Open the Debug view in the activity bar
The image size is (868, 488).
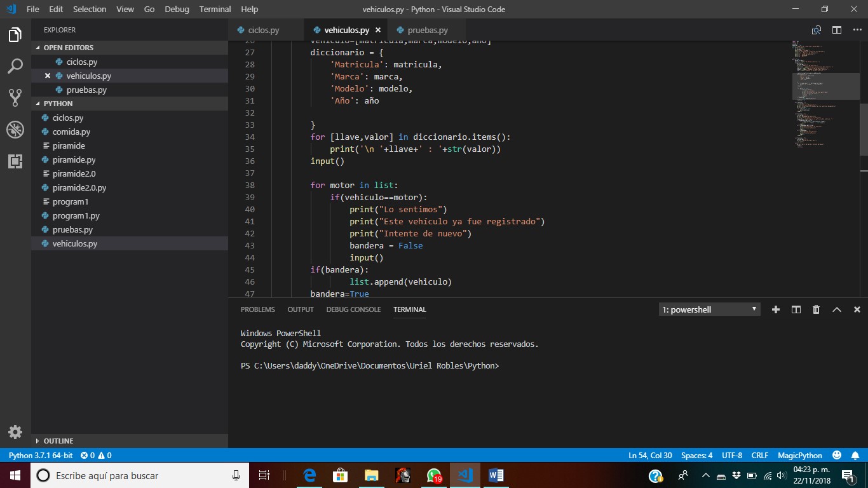[15, 130]
